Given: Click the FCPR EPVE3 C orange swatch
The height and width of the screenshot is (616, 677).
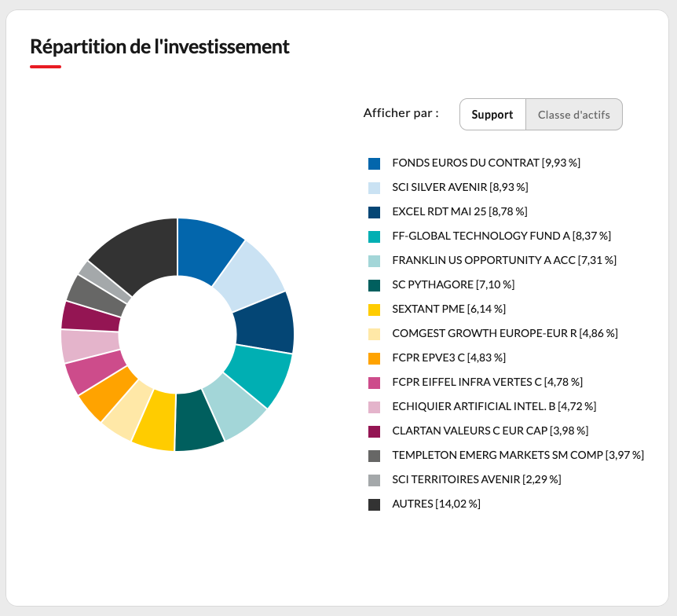Looking at the screenshot, I should pos(375,358).
